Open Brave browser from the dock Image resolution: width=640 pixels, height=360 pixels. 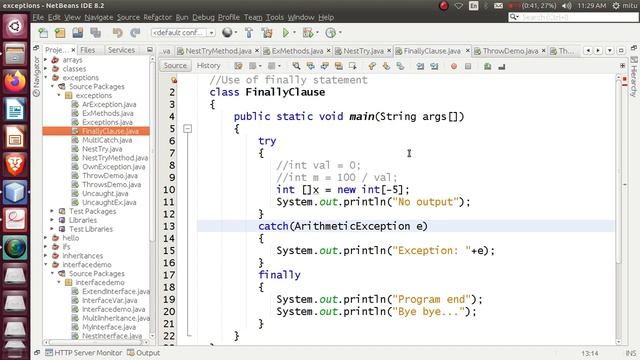coord(15,164)
